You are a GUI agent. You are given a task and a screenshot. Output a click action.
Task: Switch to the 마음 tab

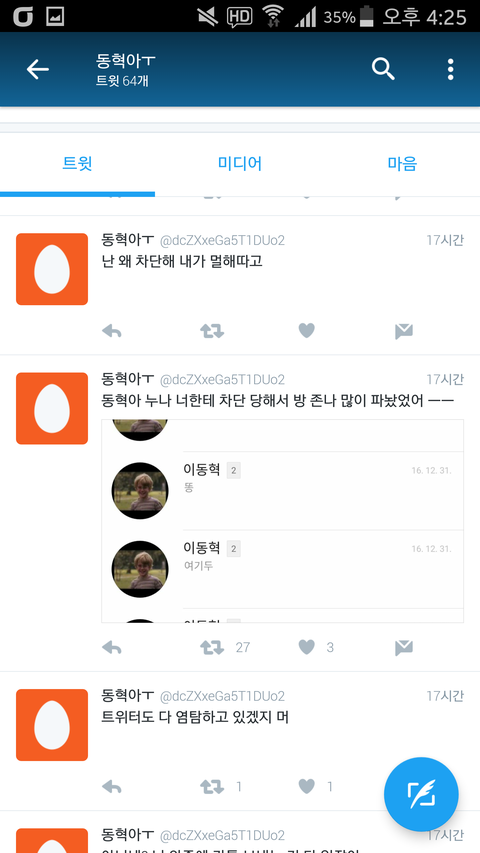tap(402, 163)
